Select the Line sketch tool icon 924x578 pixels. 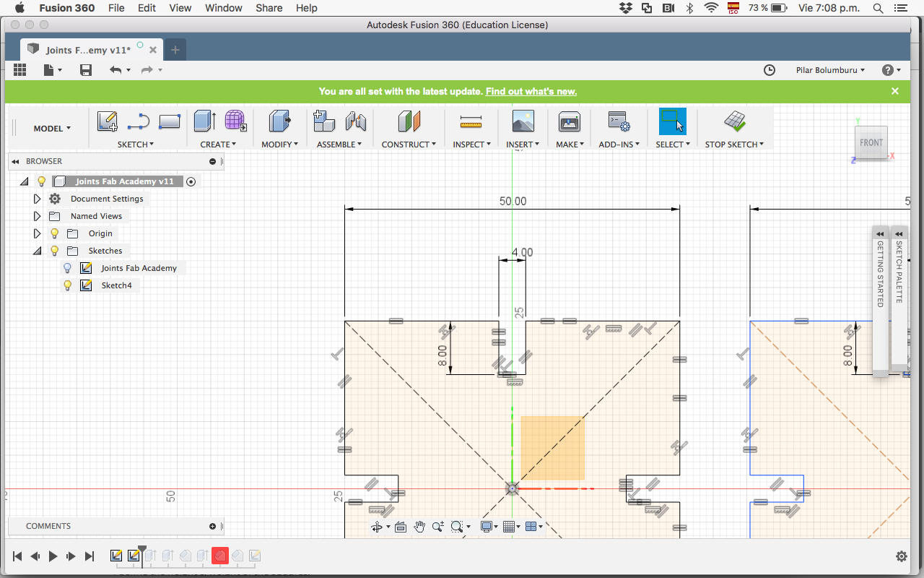(138, 121)
